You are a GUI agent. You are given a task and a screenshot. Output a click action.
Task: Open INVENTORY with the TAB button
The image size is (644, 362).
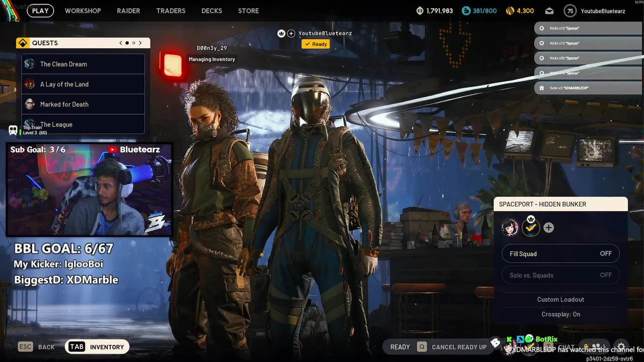click(x=97, y=347)
